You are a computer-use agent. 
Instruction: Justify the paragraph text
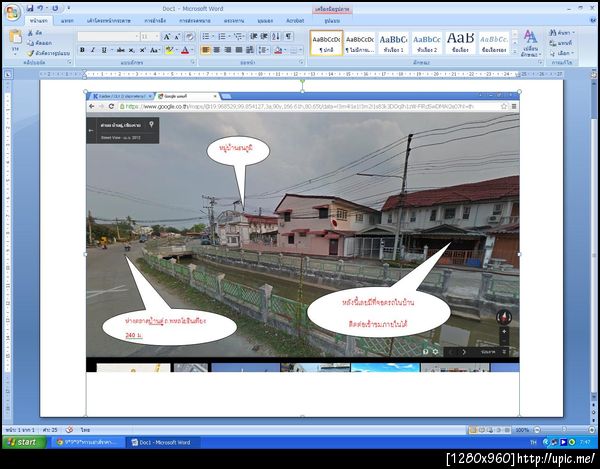click(239, 50)
